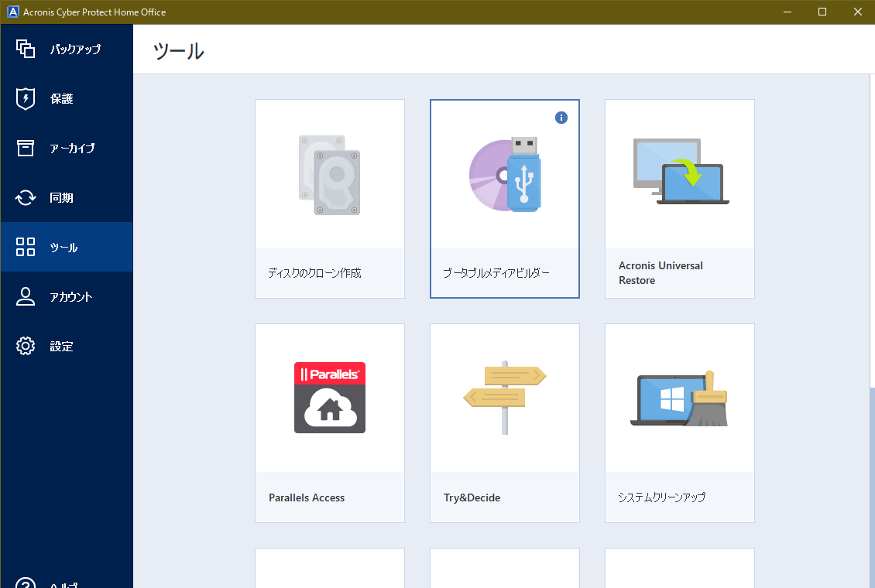Switch to the 保護 menu label
Screen dimensions: 875x588
point(61,99)
